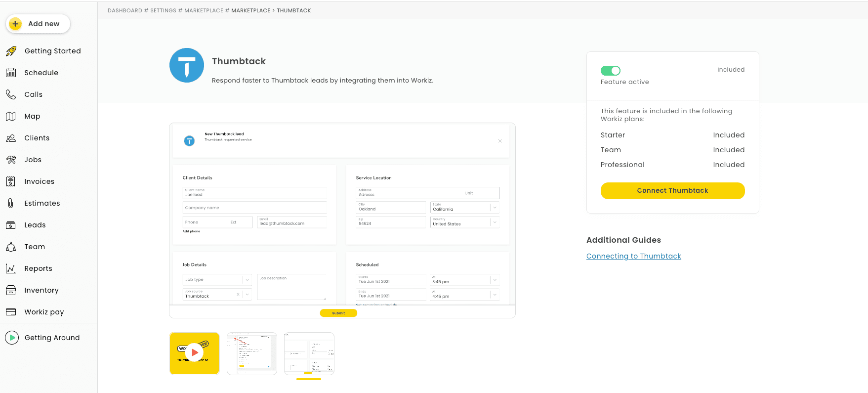Click the Workiz pay card icon
Screen dimensions: 868x393
pyautogui.click(x=11, y=312)
